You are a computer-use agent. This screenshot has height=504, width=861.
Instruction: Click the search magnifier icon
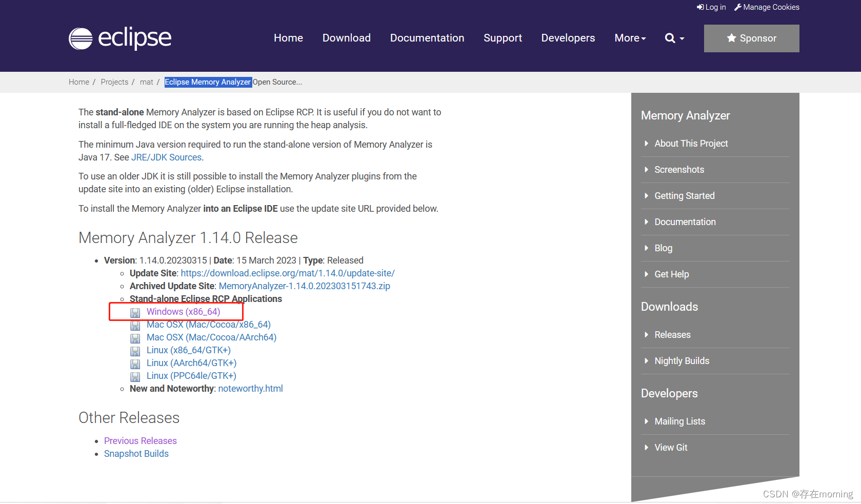(670, 38)
